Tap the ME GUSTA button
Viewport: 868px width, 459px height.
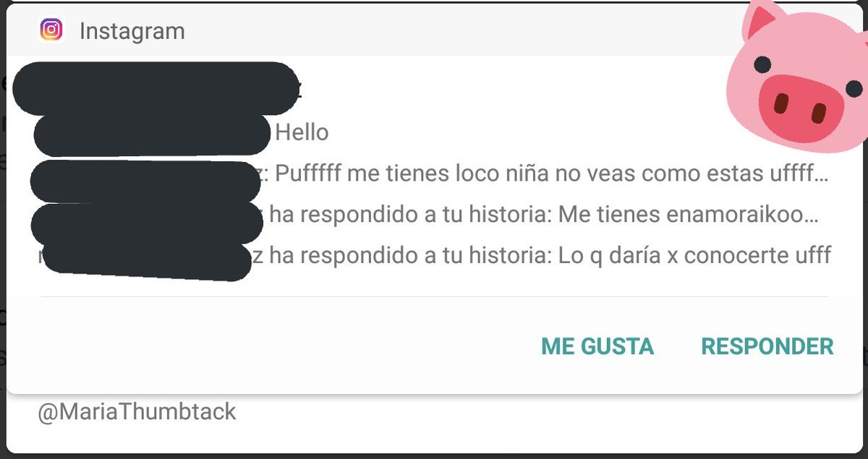point(597,346)
